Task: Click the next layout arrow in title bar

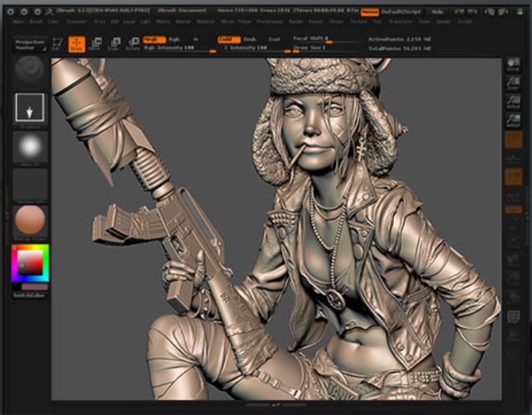Action: click(472, 12)
